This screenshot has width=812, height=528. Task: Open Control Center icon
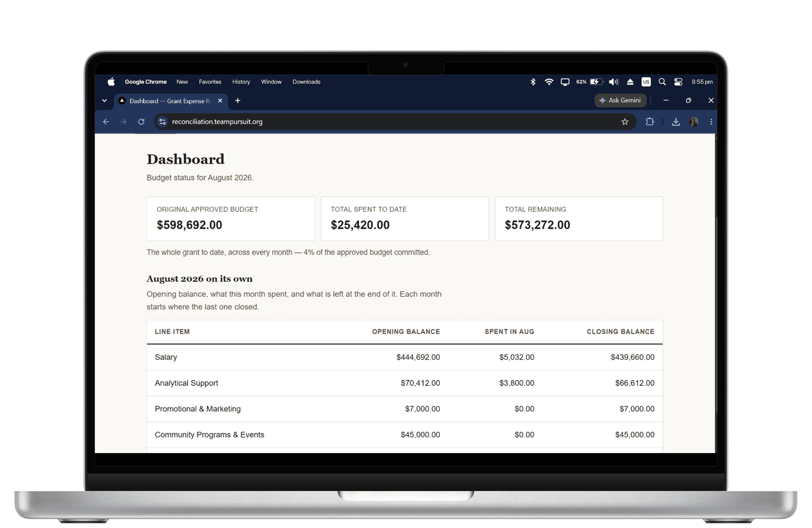(x=678, y=82)
